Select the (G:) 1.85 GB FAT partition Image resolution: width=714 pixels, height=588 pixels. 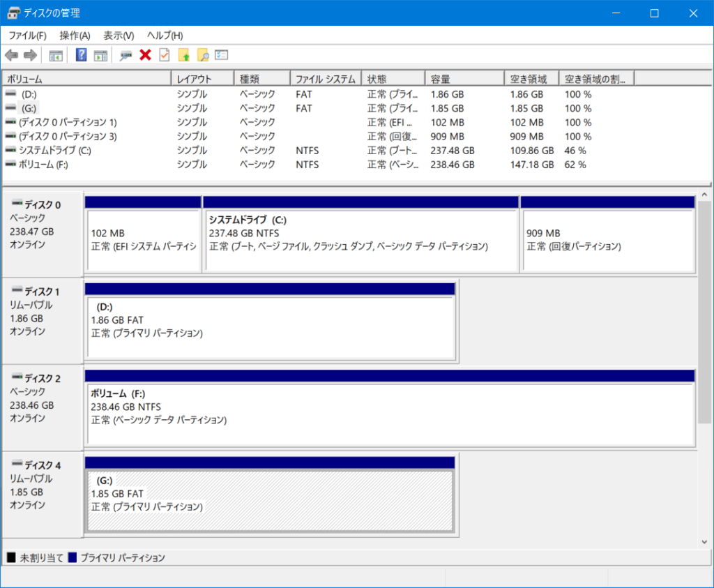pyautogui.click(x=269, y=500)
